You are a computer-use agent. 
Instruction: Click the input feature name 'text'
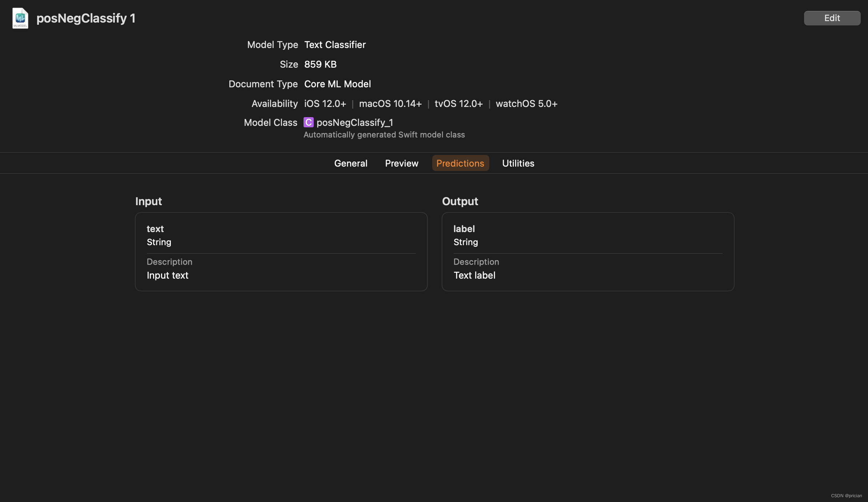tap(155, 229)
